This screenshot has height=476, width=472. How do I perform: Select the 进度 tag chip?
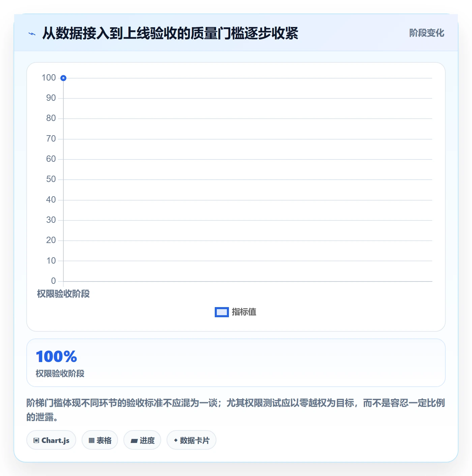(142, 440)
